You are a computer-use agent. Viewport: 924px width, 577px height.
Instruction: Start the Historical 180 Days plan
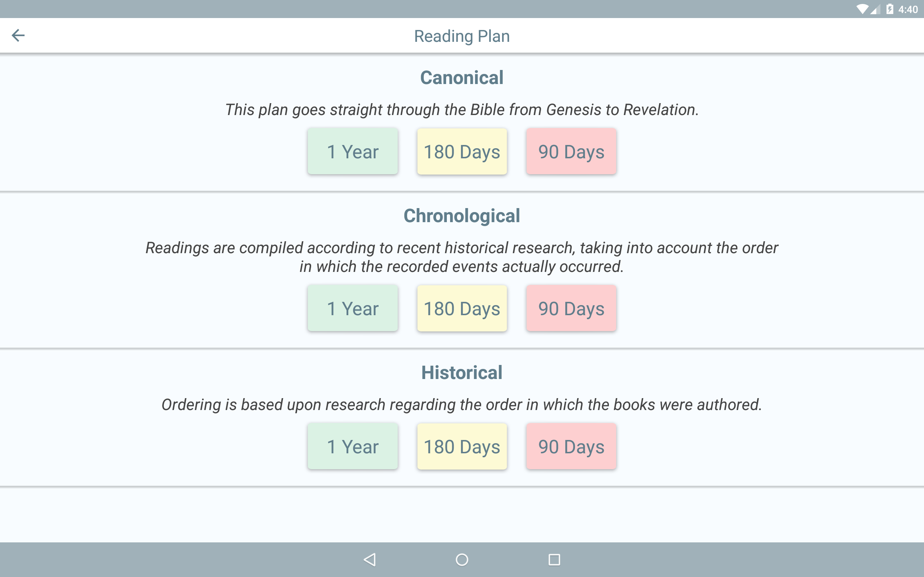[x=462, y=446]
